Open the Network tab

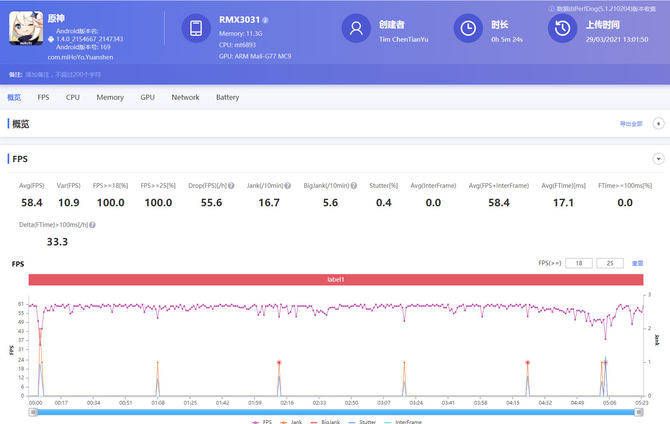[185, 97]
